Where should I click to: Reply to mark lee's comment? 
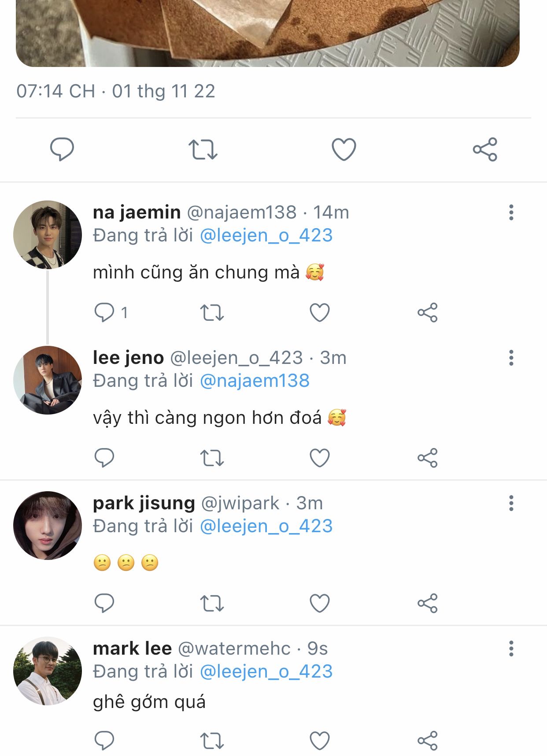104,741
